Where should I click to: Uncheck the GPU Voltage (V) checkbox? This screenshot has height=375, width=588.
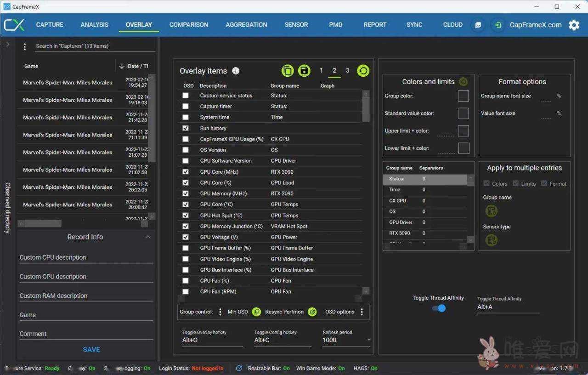pos(186,237)
